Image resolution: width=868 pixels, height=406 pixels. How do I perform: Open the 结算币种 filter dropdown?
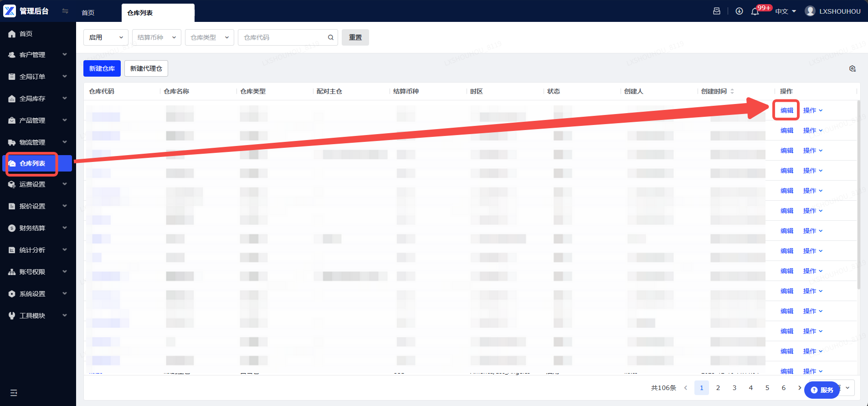coord(157,37)
